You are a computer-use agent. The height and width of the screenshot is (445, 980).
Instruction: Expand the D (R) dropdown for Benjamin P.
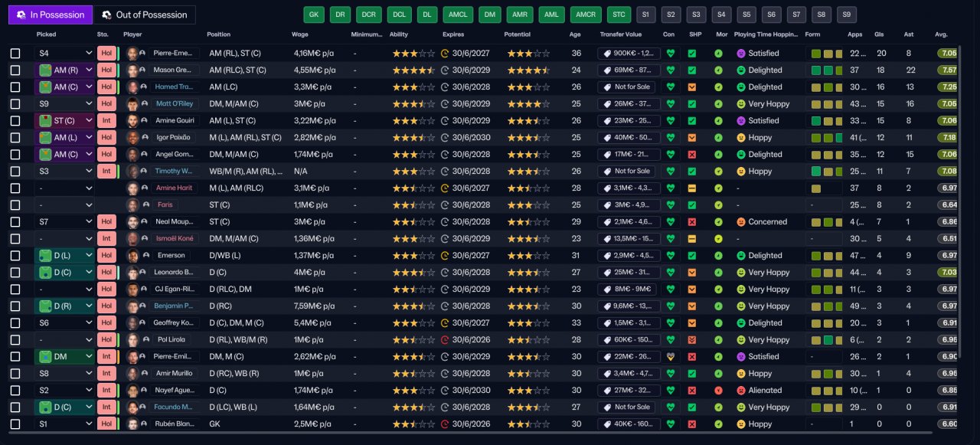coord(64,306)
